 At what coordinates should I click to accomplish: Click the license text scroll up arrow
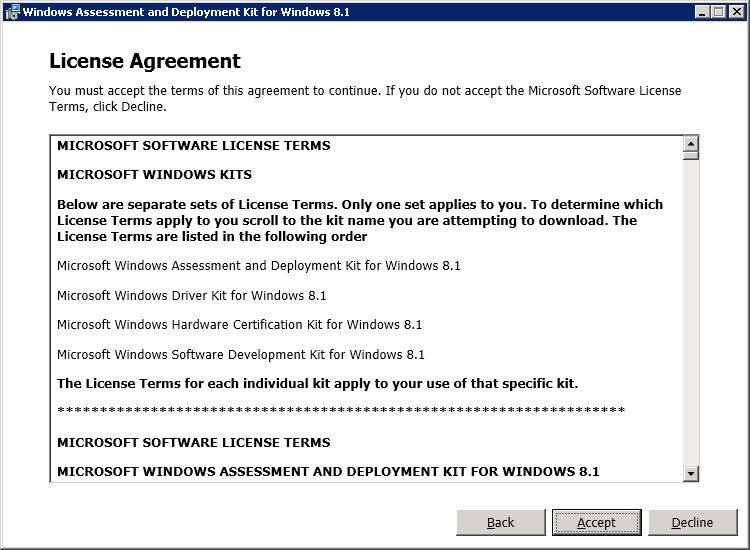[x=690, y=143]
